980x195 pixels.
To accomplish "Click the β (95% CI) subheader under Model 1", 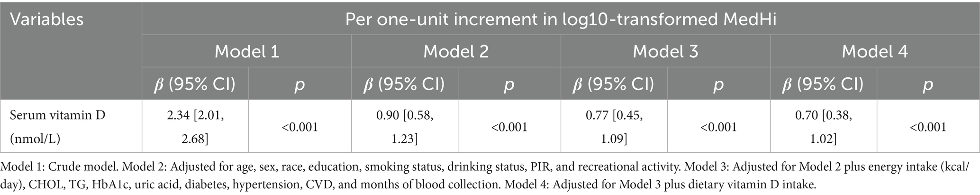I will 195,84.
